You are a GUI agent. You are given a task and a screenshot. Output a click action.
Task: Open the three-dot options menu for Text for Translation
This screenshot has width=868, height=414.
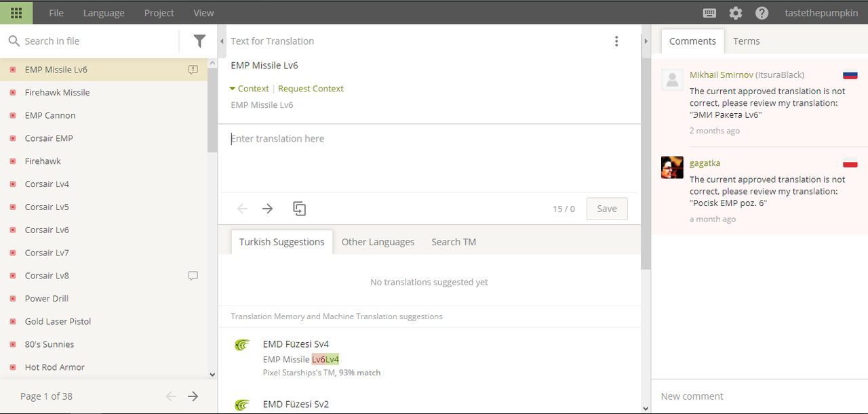click(x=616, y=41)
